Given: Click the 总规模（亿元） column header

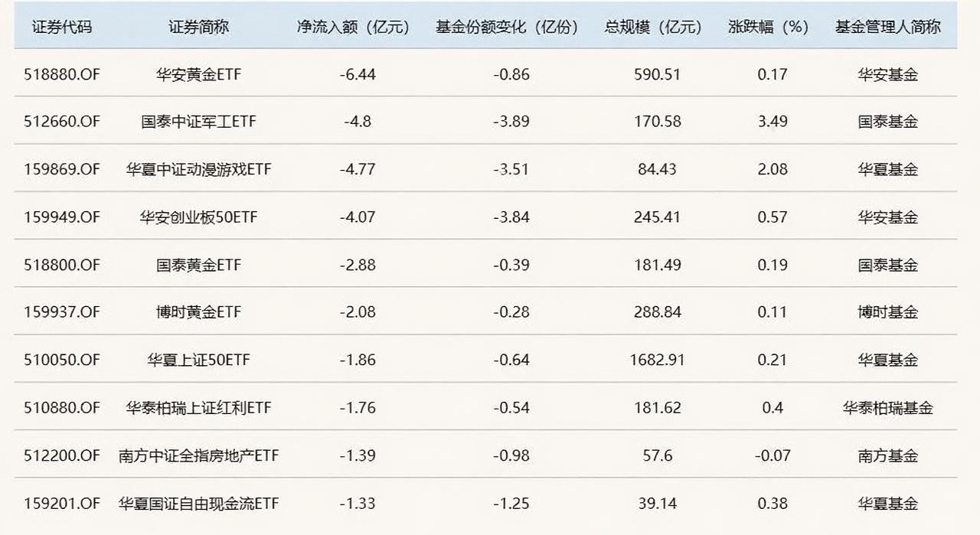Looking at the screenshot, I should [653, 26].
